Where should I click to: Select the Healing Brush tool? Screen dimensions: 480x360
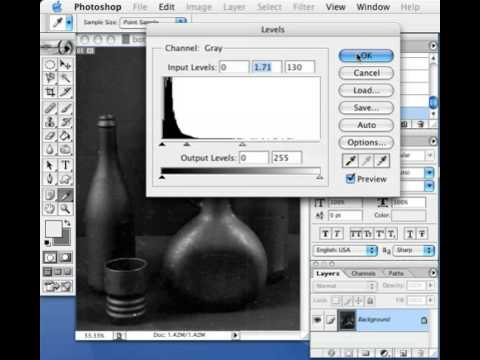pyautogui.click(x=50, y=108)
